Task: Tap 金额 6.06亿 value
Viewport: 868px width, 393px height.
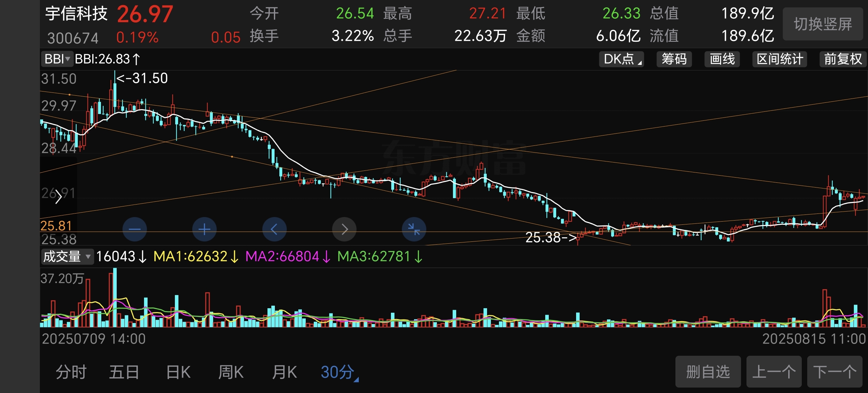Action: click(618, 36)
